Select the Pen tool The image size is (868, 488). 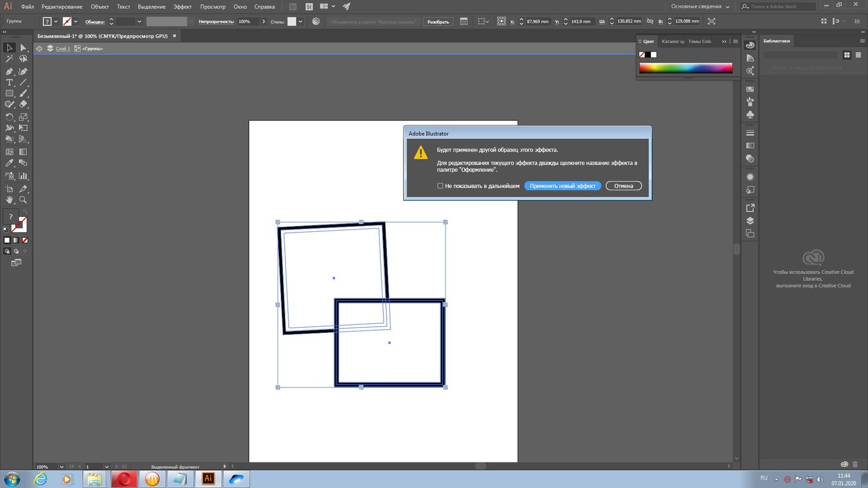[x=9, y=72]
